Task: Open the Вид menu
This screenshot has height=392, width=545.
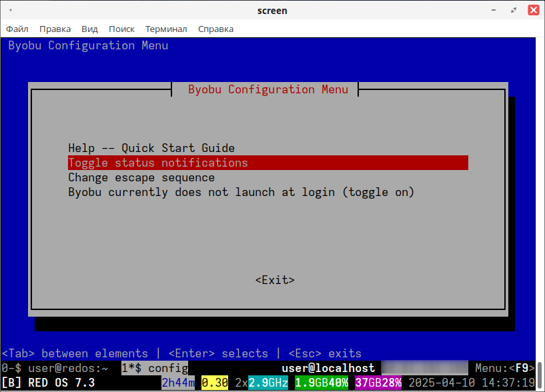Action: pyautogui.click(x=89, y=29)
